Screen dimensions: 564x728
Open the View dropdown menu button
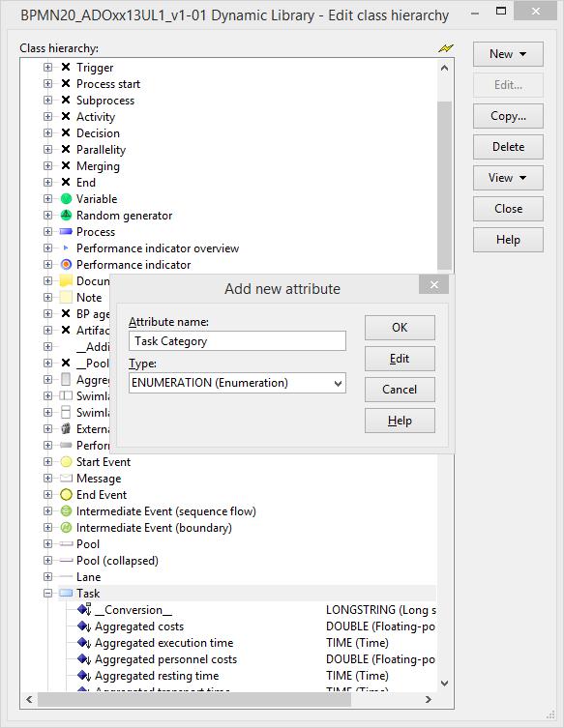pyautogui.click(x=508, y=178)
